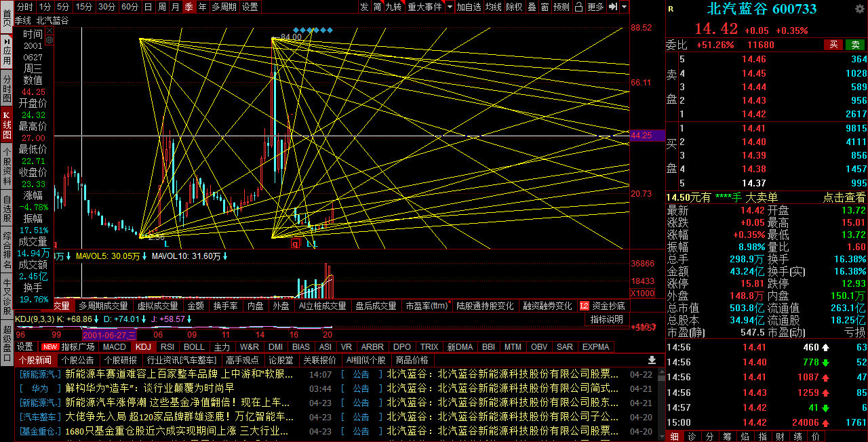This screenshot has width=868, height=442.
Task: Click the arrow-to-bar icon in top toolbar
Action: [612, 7]
